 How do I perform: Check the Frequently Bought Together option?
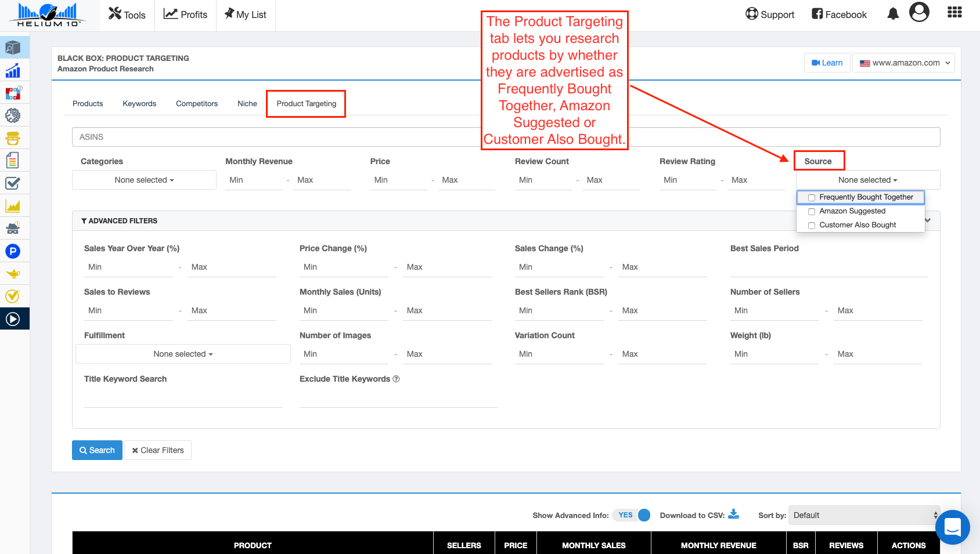coord(812,198)
